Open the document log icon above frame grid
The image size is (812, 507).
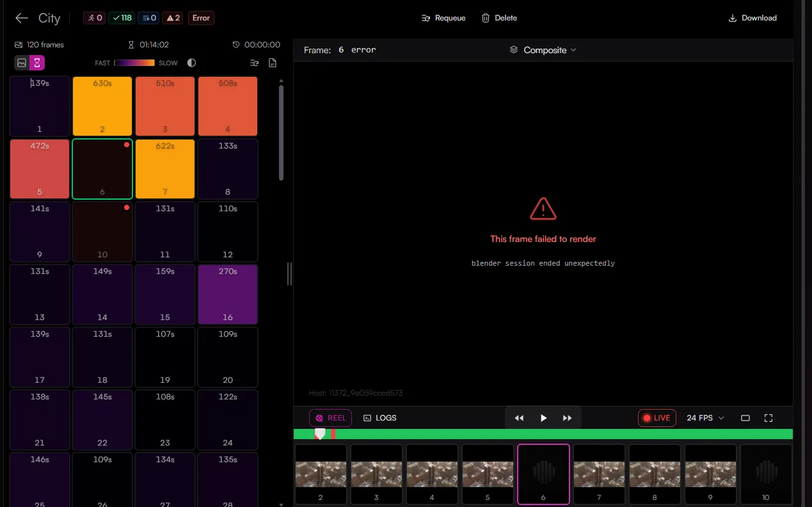point(273,63)
